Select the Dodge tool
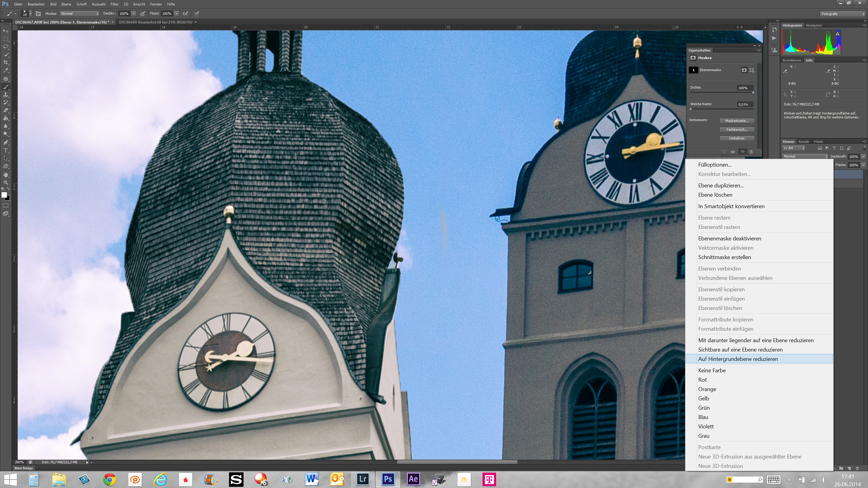 click(x=6, y=134)
